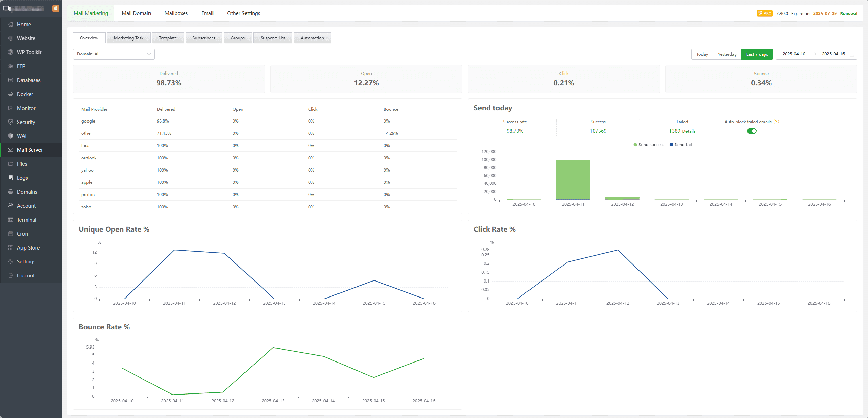Expand the Domain: All dropdown
The image size is (868, 418).
coord(113,54)
